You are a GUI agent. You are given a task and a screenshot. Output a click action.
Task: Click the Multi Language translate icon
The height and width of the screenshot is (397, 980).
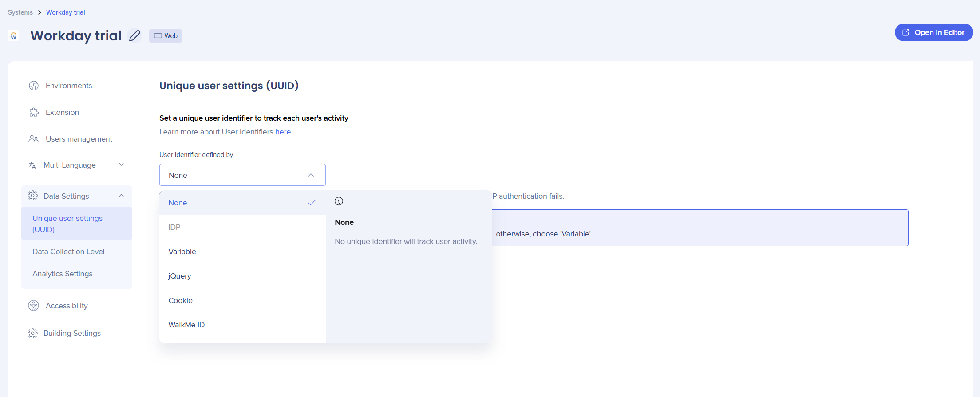[32, 165]
